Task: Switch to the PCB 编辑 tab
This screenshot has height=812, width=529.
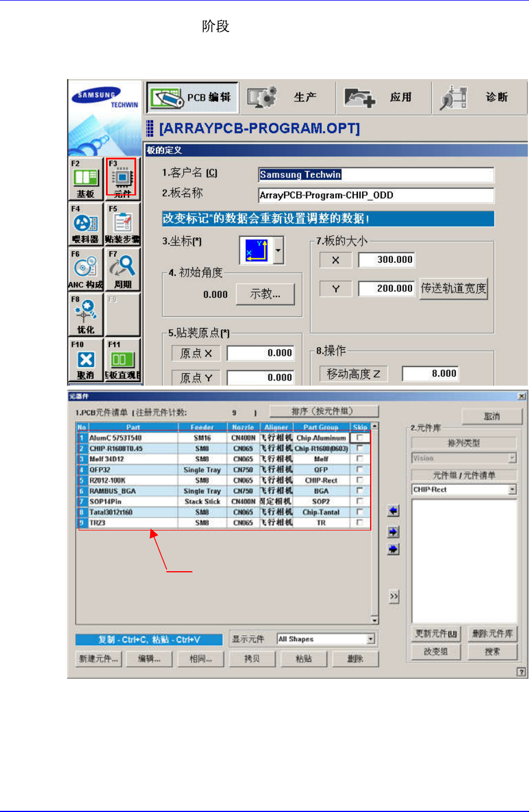Action: pos(193,97)
